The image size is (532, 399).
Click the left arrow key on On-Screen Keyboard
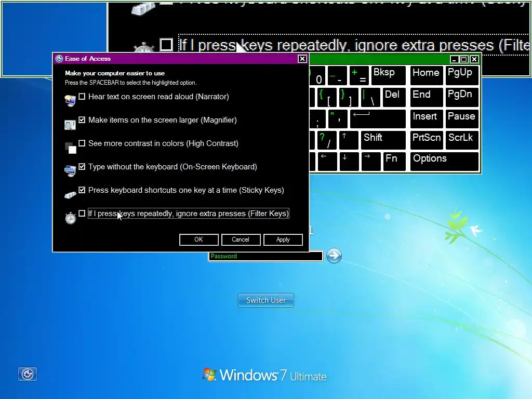pyautogui.click(x=327, y=162)
